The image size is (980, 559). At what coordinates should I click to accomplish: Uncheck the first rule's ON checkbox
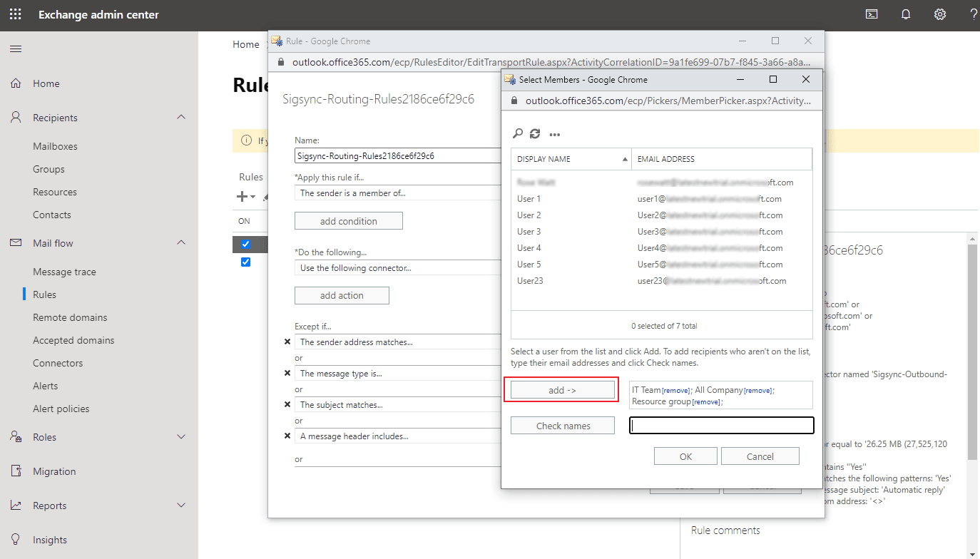(246, 245)
